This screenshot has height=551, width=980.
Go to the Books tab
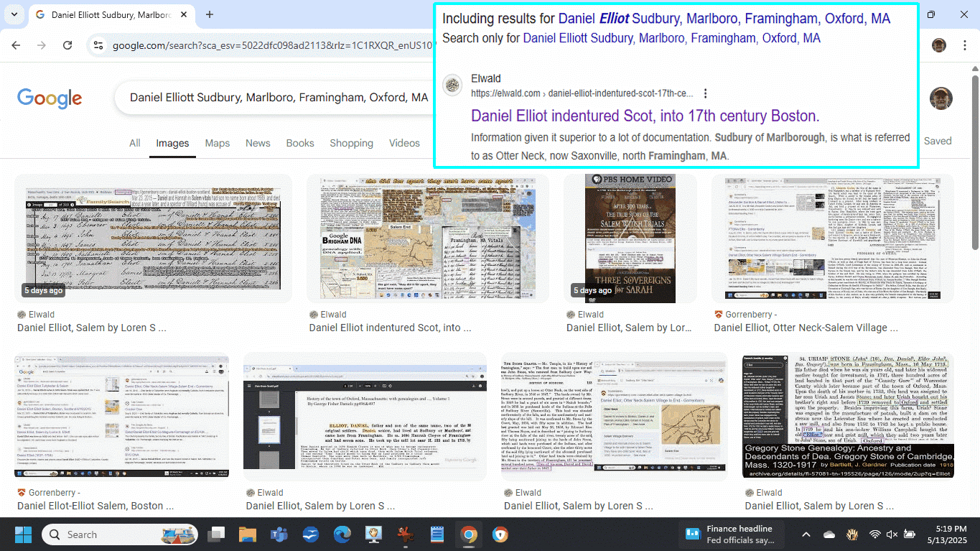300,143
